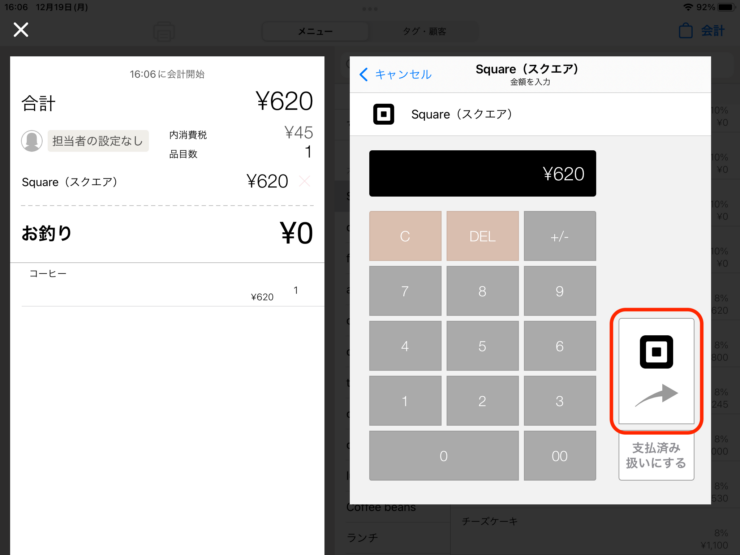
Task: Tap keypad number 1
Action: point(405,401)
